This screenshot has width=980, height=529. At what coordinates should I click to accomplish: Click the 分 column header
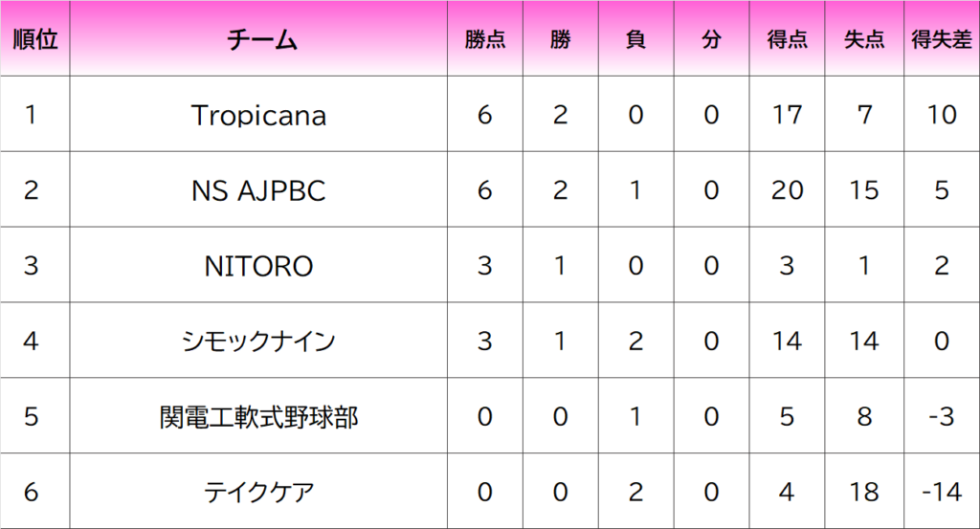point(711,38)
